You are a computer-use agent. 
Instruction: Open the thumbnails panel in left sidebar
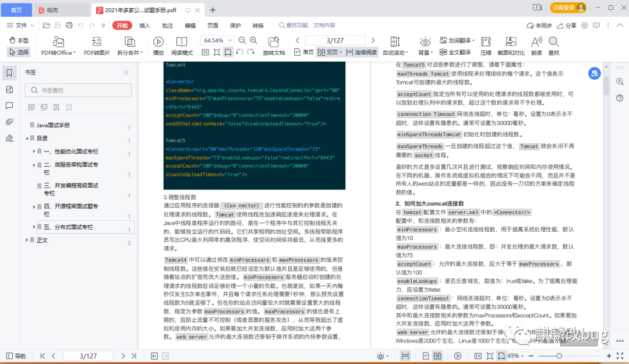(x=9, y=90)
